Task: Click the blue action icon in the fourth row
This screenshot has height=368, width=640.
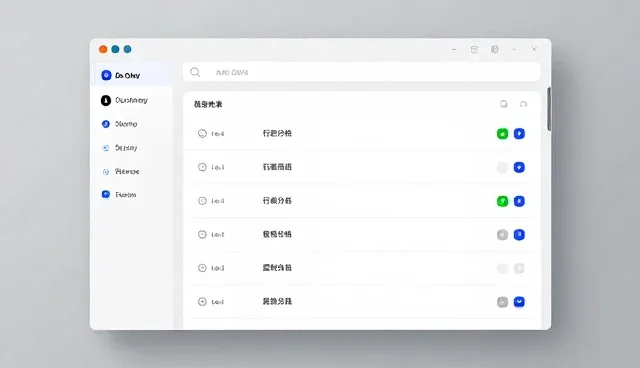Action: [519, 235]
